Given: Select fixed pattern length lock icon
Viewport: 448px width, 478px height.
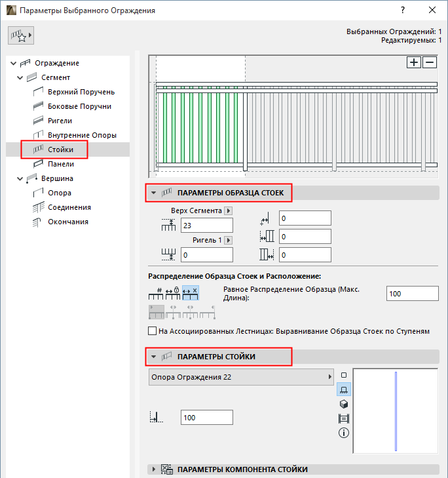Looking at the screenshot, I should point(173,293).
